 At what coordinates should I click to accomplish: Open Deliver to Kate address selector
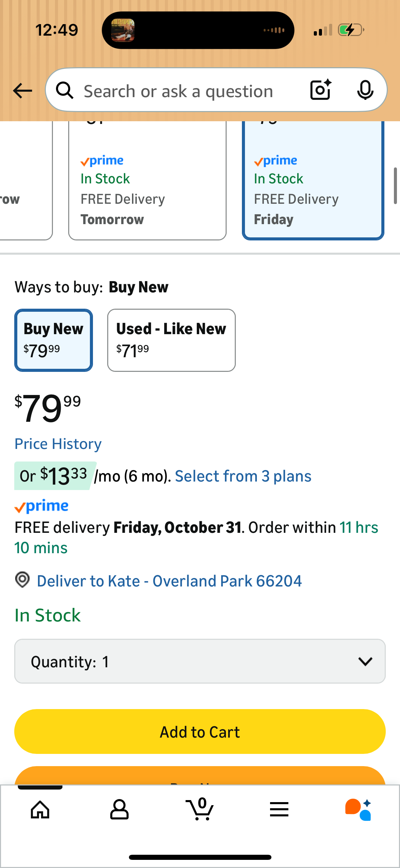click(169, 581)
